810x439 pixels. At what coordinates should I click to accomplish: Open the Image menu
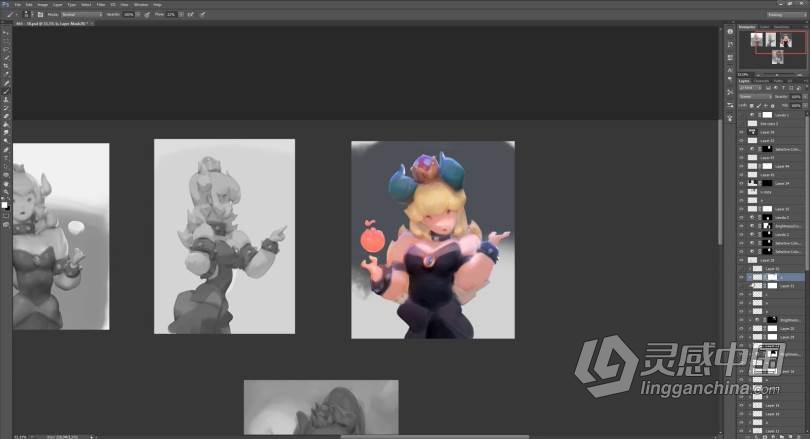(x=43, y=5)
